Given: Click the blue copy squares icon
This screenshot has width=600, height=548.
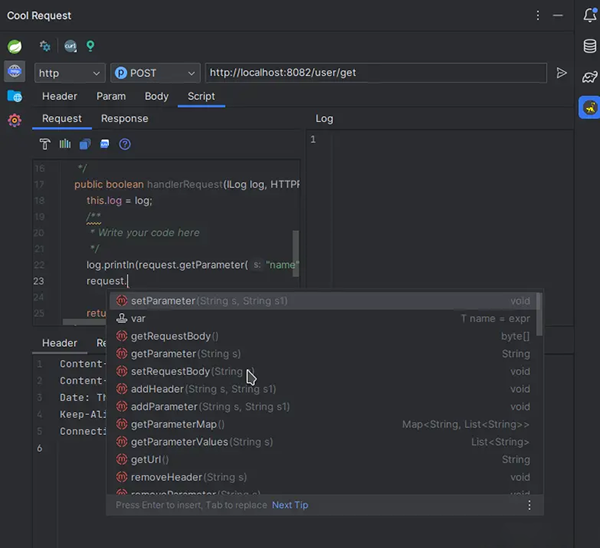Looking at the screenshot, I should pos(85,144).
